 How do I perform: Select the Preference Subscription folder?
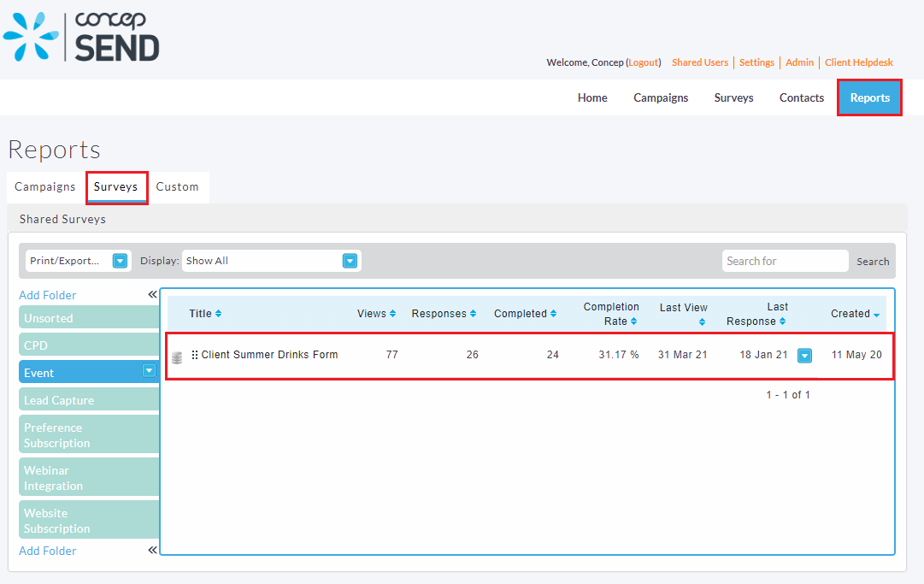pos(89,434)
